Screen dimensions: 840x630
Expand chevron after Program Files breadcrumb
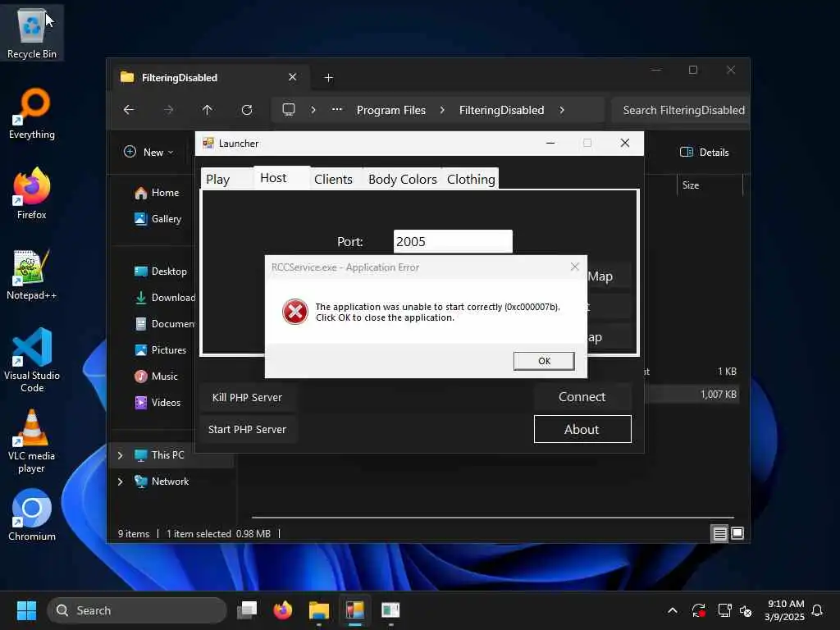(x=442, y=110)
